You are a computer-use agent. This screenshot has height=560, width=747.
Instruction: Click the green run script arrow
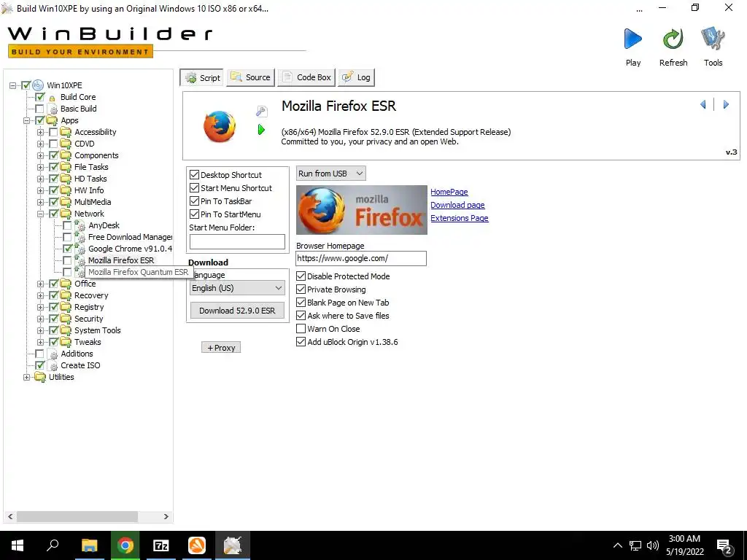pyautogui.click(x=261, y=130)
